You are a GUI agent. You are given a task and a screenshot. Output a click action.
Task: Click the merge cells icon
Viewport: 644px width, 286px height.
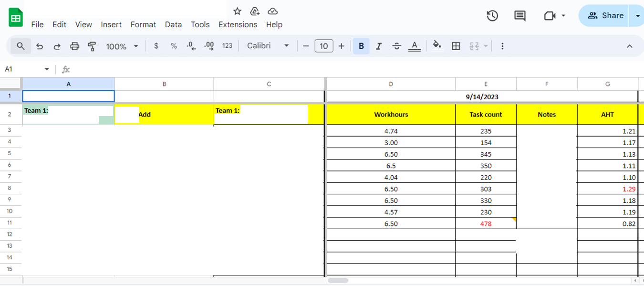click(474, 46)
